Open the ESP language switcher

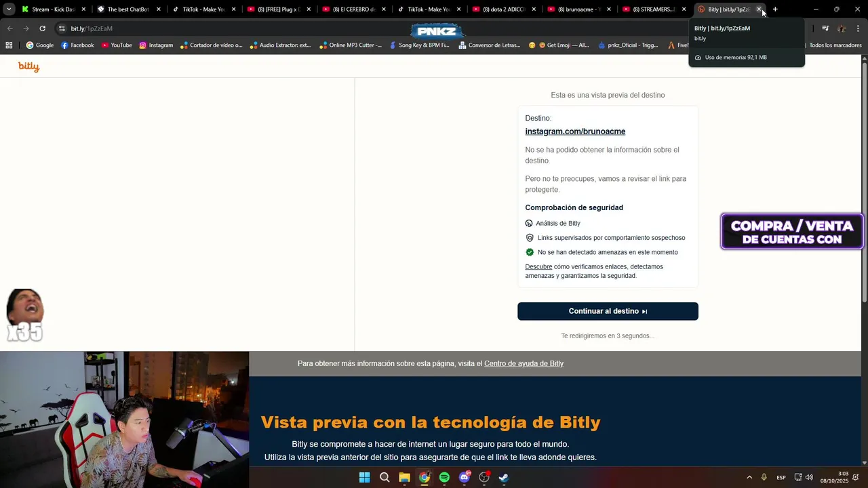781,477
